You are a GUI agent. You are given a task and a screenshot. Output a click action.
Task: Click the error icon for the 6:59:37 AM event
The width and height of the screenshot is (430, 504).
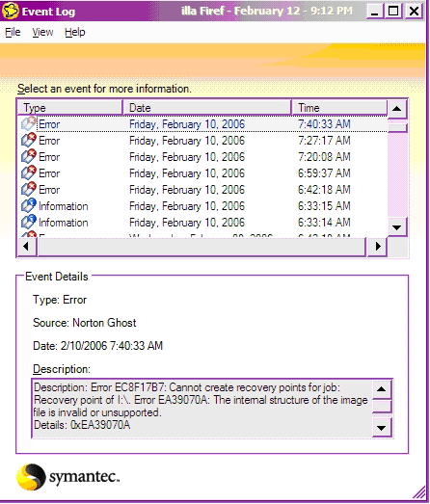point(29,172)
